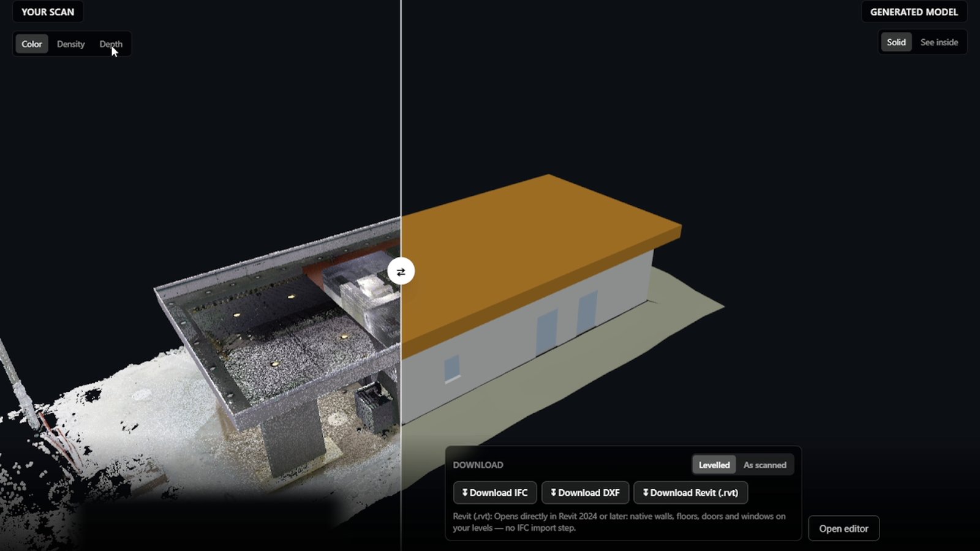Image resolution: width=980 pixels, height=551 pixels.
Task: Choose the Levelled download option
Action: click(x=714, y=465)
